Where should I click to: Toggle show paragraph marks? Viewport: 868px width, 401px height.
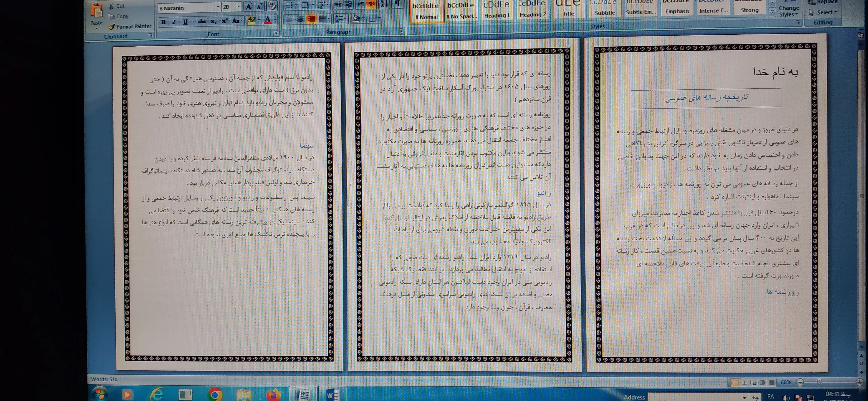pos(397,4)
